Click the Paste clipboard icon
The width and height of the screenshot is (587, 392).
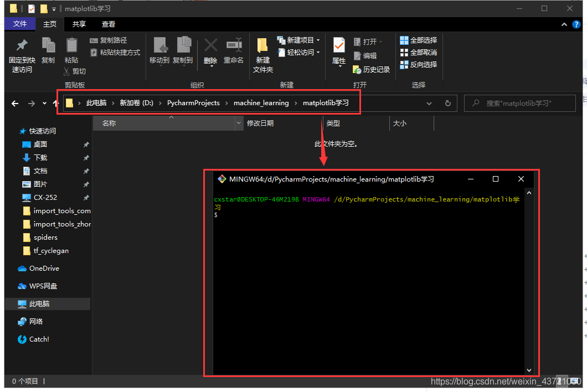pyautogui.click(x=71, y=45)
